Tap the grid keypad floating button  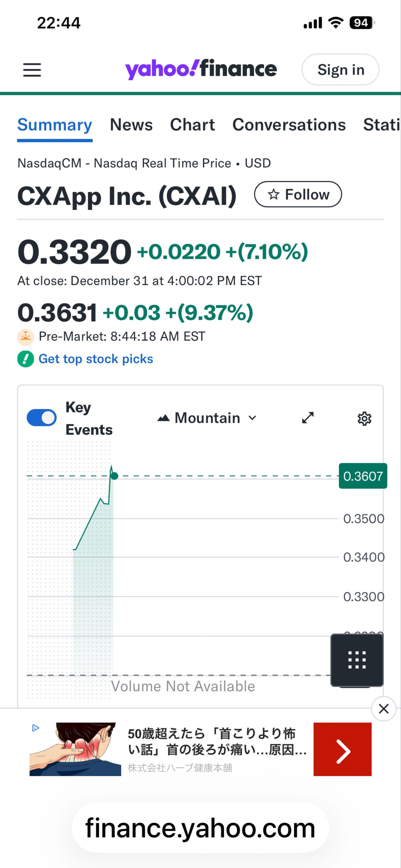click(x=357, y=660)
